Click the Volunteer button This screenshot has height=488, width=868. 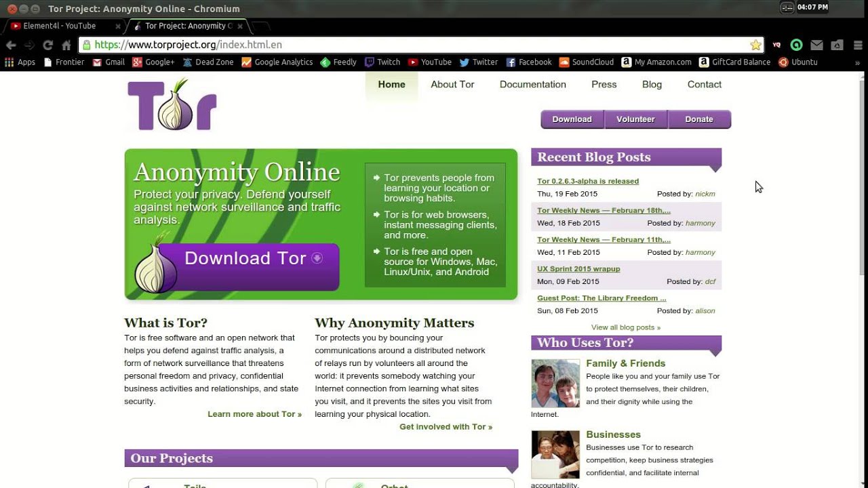635,119
